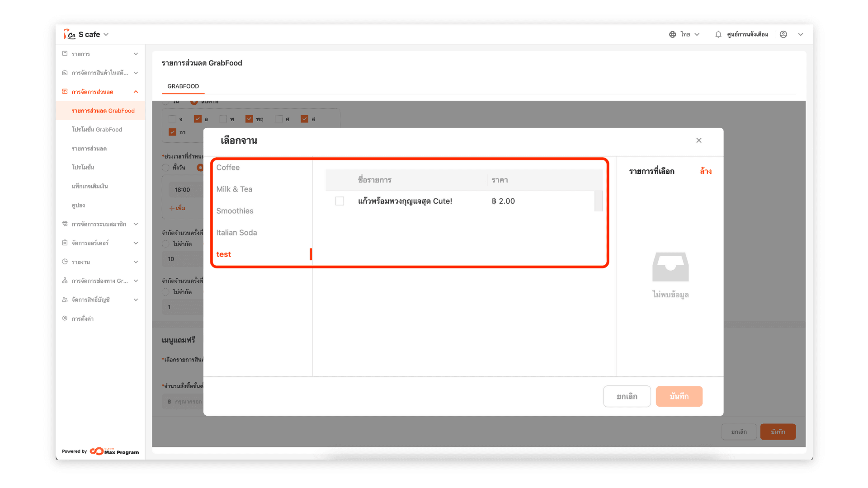Screen dimensions: 868x488
Task: Expand the S cafe store dropdown
Action: 106,34
